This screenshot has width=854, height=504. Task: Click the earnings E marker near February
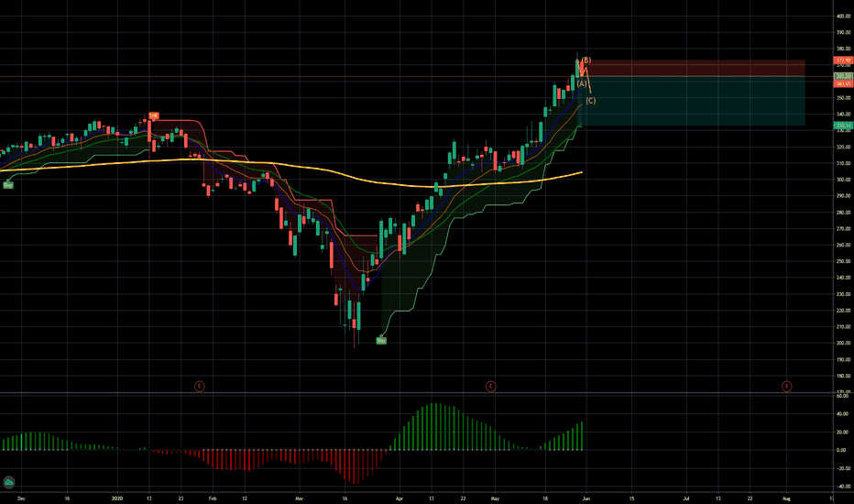pos(200,387)
